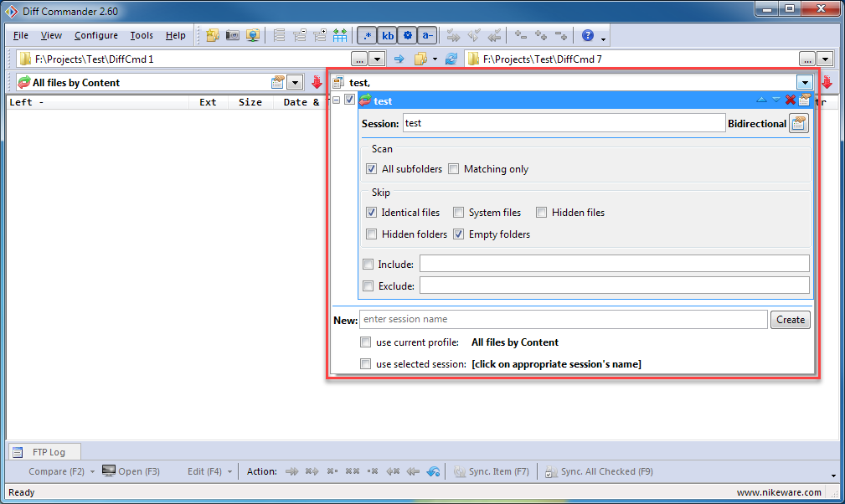The height and width of the screenshot is (504, 845).
Task: Click the blue swap folders arrow icon
Action: (x=399, y=59)
